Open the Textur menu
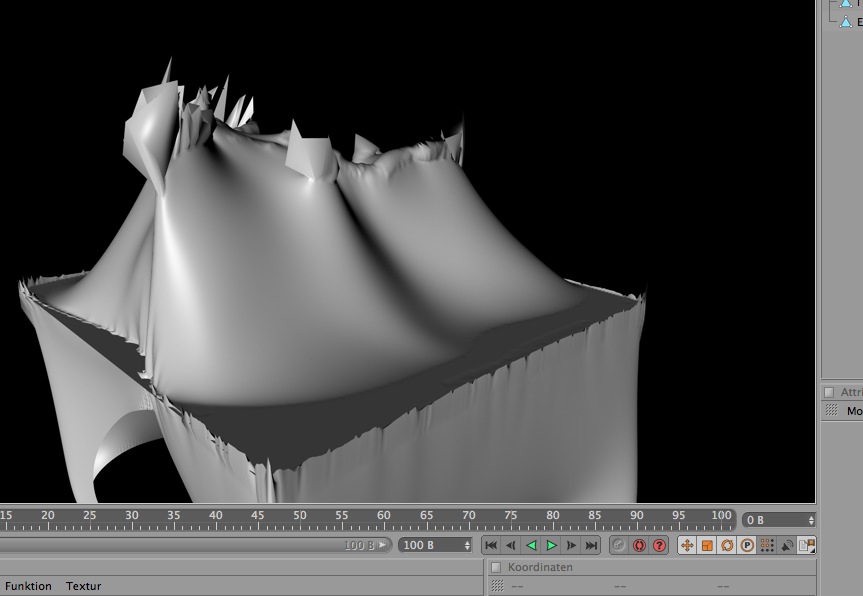The height and width of the screenshot is (596, 863). (x=84, y=586)
